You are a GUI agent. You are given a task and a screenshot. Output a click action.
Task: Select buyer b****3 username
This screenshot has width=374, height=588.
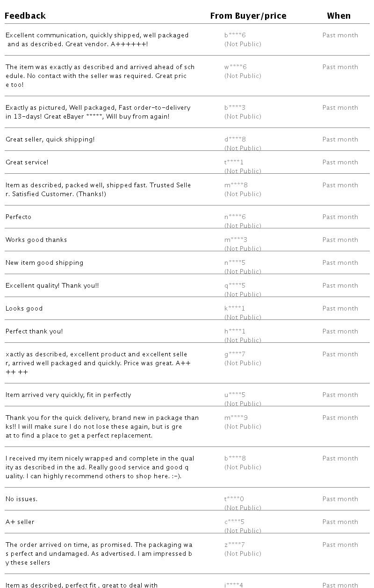pos(235,107)
